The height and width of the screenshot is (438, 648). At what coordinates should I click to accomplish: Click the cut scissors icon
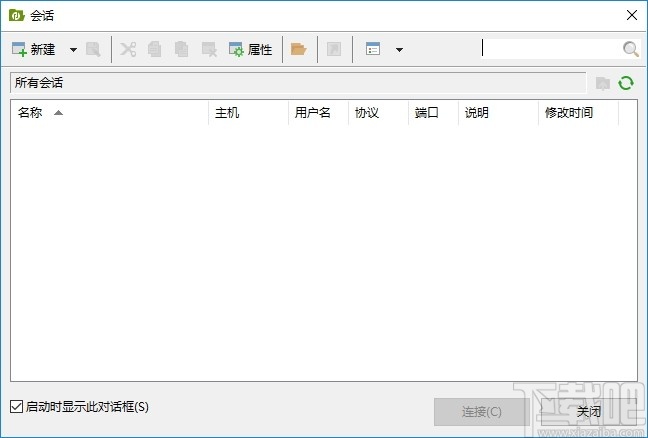coord(128,50)
